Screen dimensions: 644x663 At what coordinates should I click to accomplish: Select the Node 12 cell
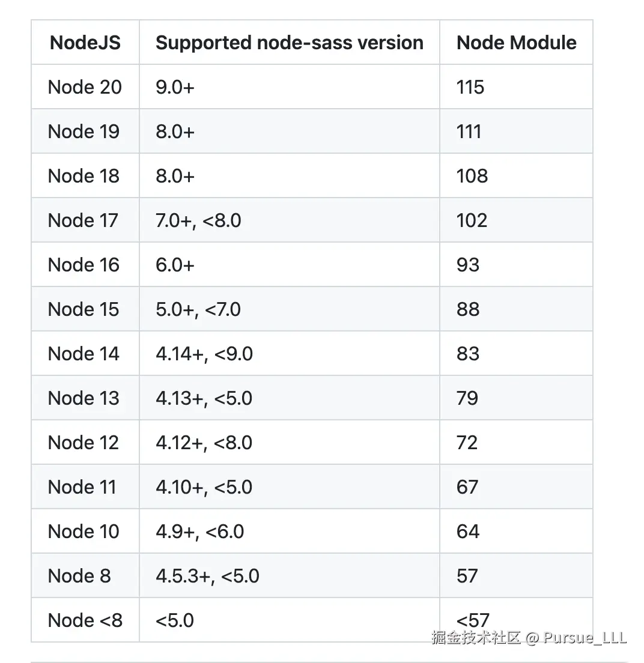[x=84, y=443]
